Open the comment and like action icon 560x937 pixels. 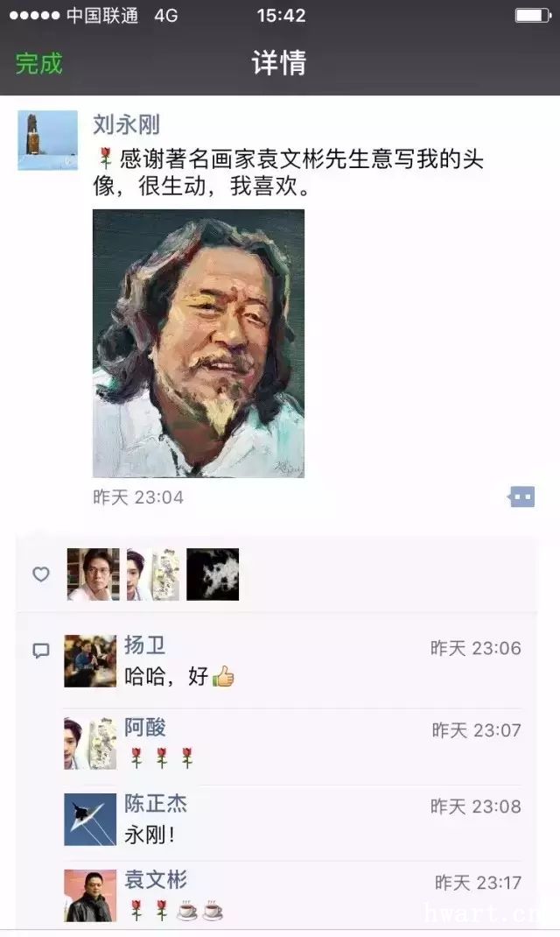[x=521, y=497]
